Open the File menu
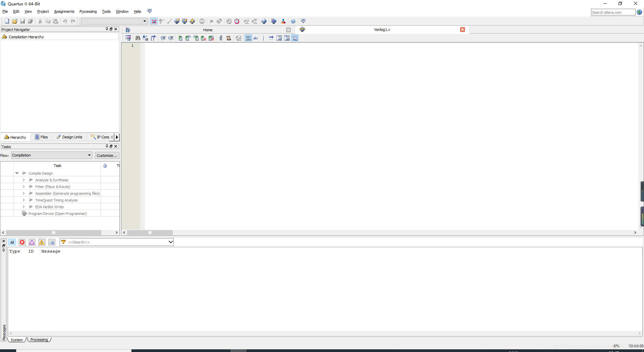 coord(5,11)
